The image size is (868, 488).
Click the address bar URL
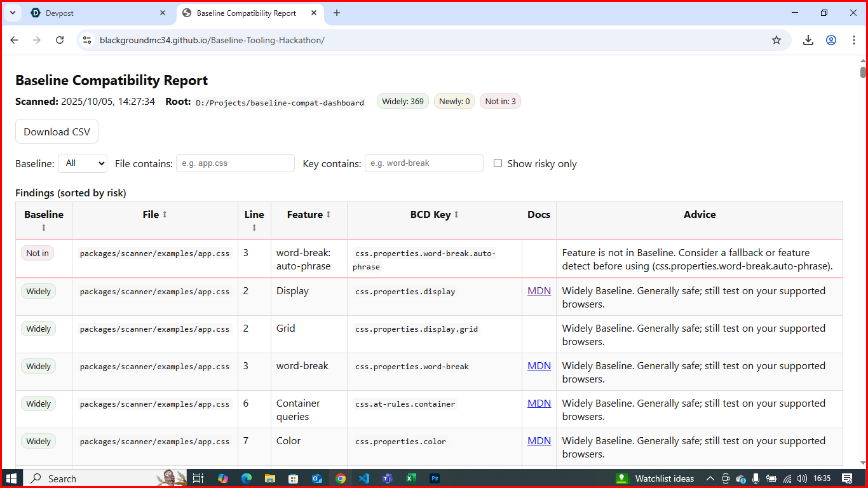[x=212, y=40]
